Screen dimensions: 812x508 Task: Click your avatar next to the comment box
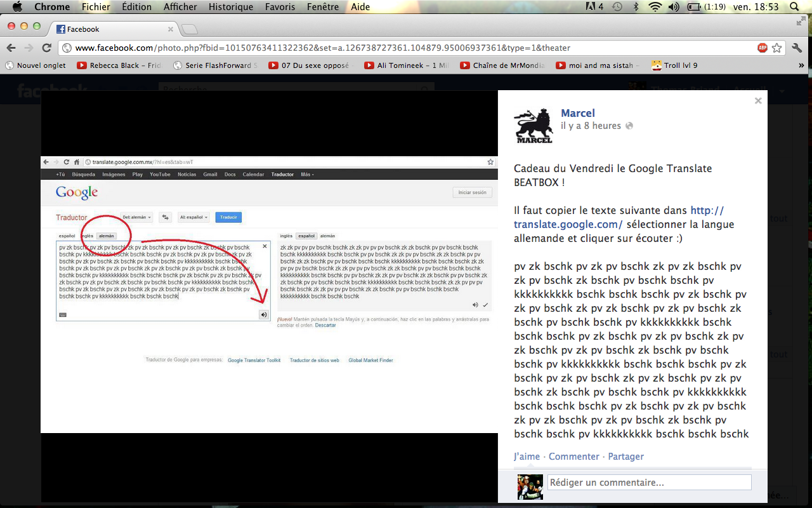coord(530,487)
